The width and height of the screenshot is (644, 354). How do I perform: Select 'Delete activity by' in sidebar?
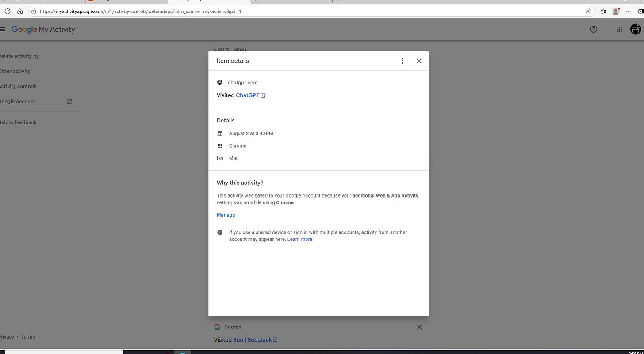[x=19, y=56]
